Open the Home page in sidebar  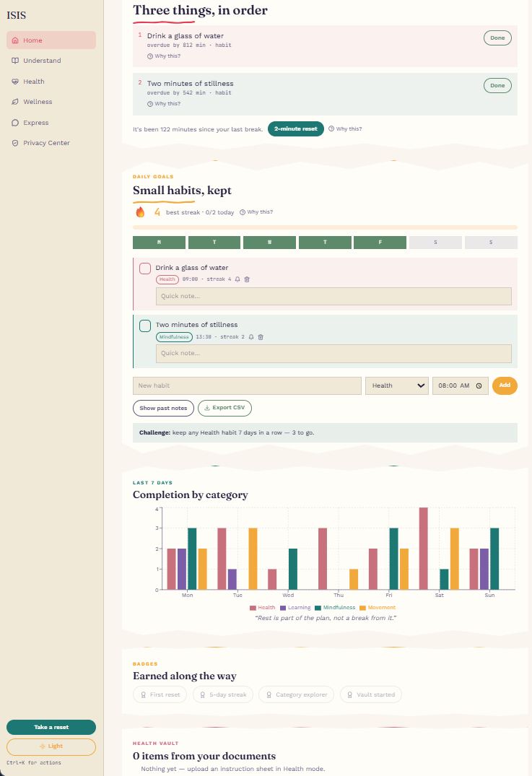click(x=51, y=40)
